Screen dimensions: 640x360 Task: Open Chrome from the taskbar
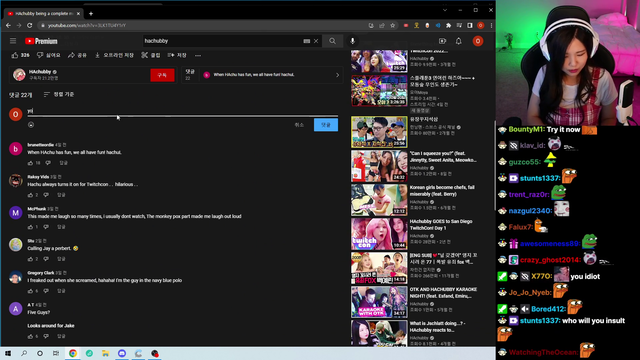pyautogui.click(x=73, y=353)
